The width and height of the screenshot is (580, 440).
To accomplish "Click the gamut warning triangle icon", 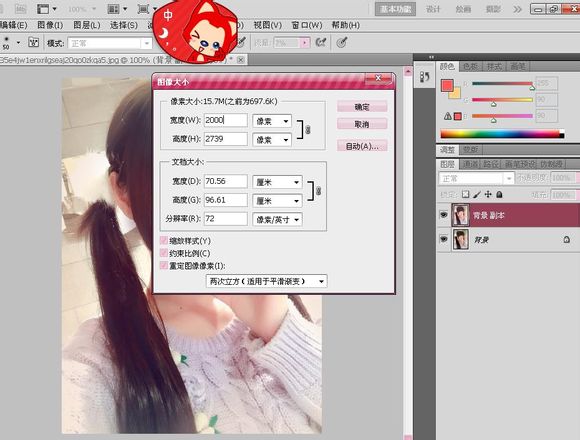I will click(x=448, y=116).
